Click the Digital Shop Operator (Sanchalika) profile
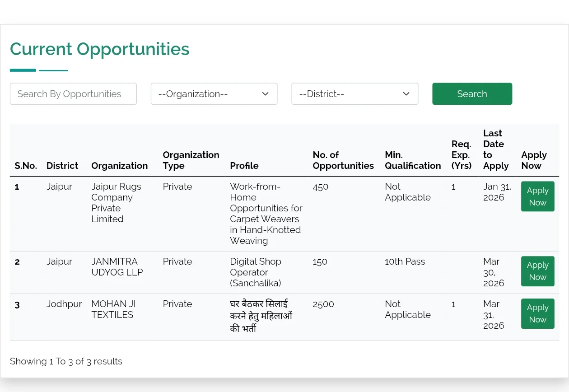569x392 pixels. coord(256,272)
